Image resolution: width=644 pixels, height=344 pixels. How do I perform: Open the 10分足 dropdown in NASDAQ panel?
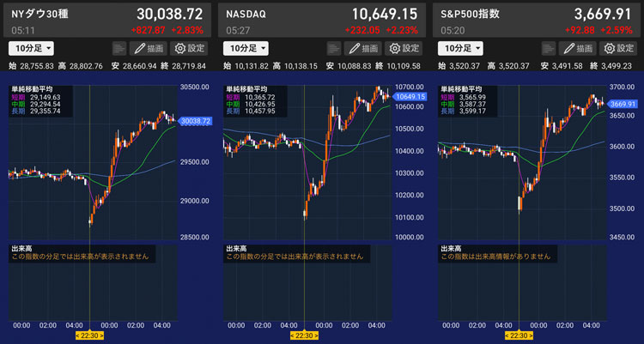coord(246,48)
